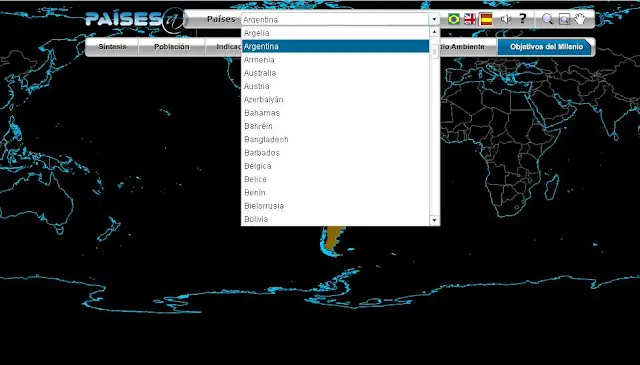This screenshot has width=640, height=365.
Task: Choose Bélgica from the country list
Action: 335,166
